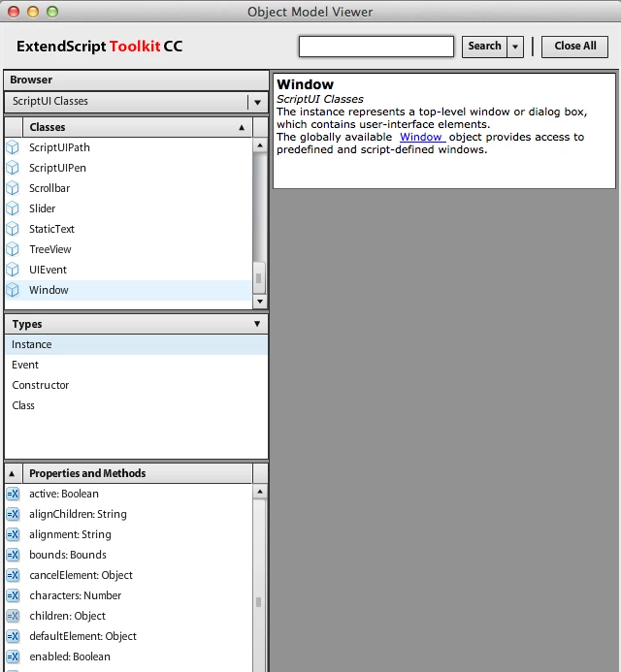Click the Properties list scroll-up arrow
Viewport: 621px width, 672px height.
click(x=260, y=492)
